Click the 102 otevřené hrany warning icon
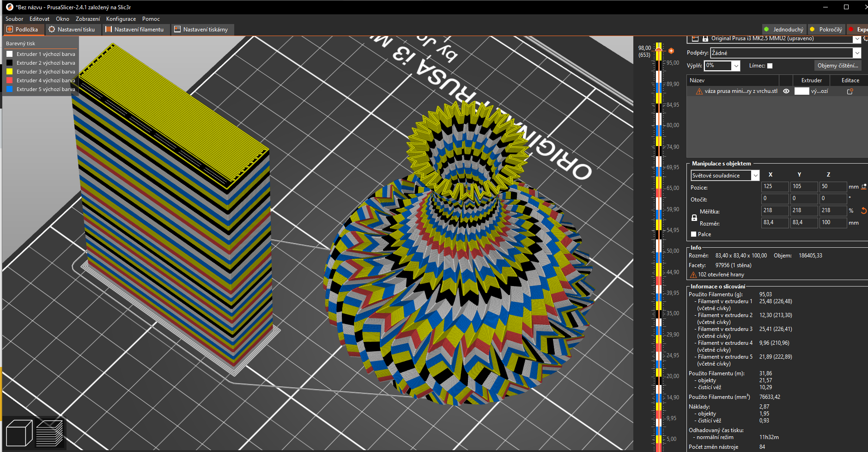This screenshot has width=868, height=452. coord(693,275)
